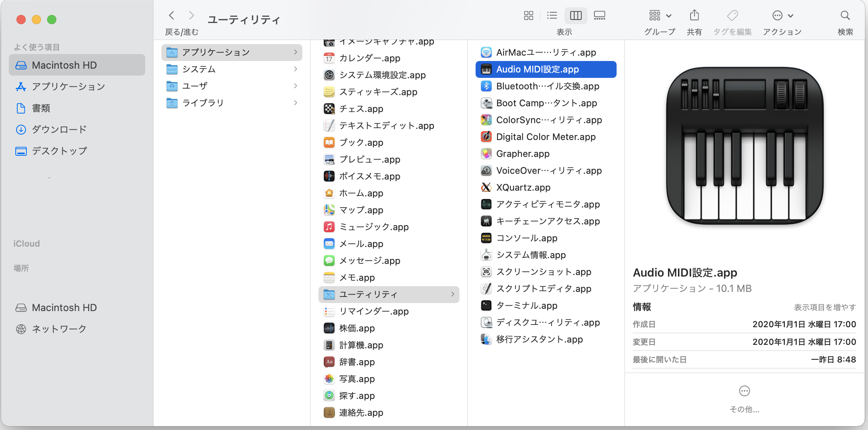Screen dimensions: 868x430
Task: Select 移行アシスタント.app file name
Action: pos(540,339)
